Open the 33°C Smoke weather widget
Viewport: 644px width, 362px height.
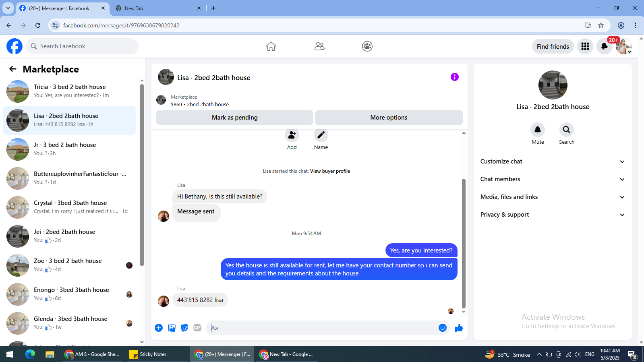(507, 354)
